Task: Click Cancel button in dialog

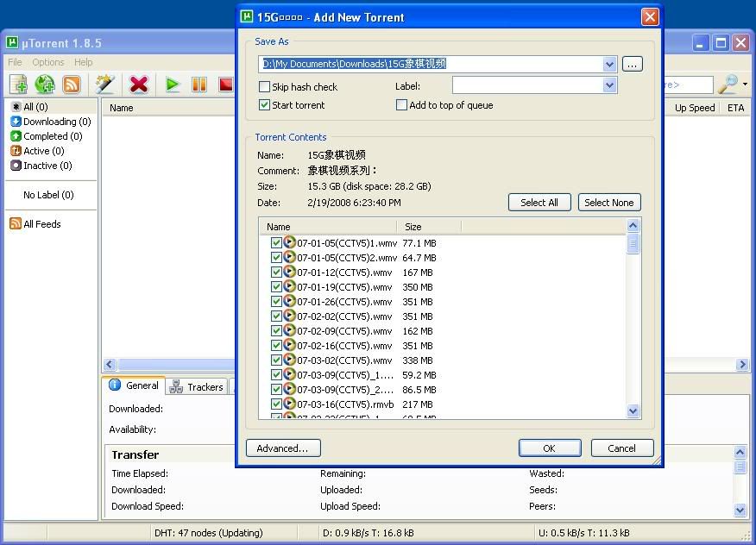Action: click(622, 448)
